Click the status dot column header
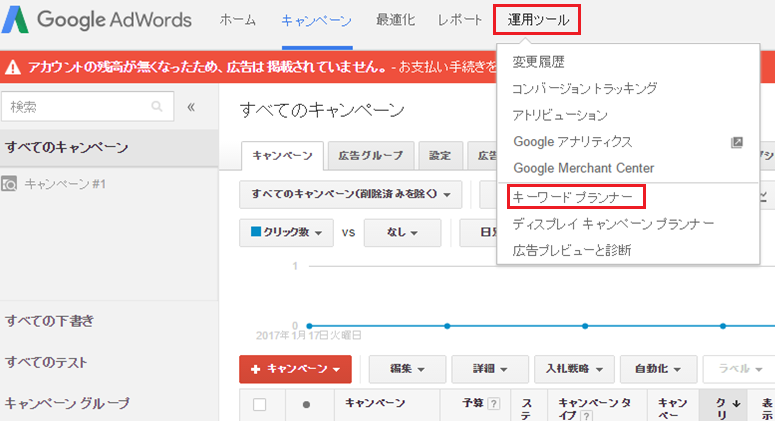This screenshot has width=775, height=421. [306, 404]
